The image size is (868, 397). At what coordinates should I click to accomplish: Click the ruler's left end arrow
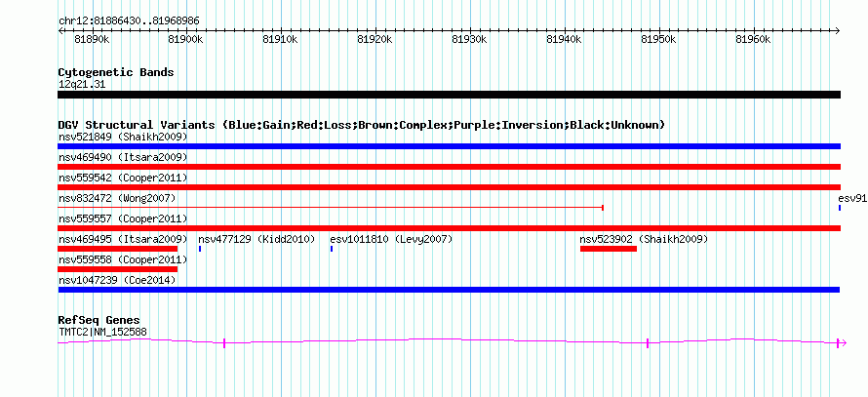[60, 31]
